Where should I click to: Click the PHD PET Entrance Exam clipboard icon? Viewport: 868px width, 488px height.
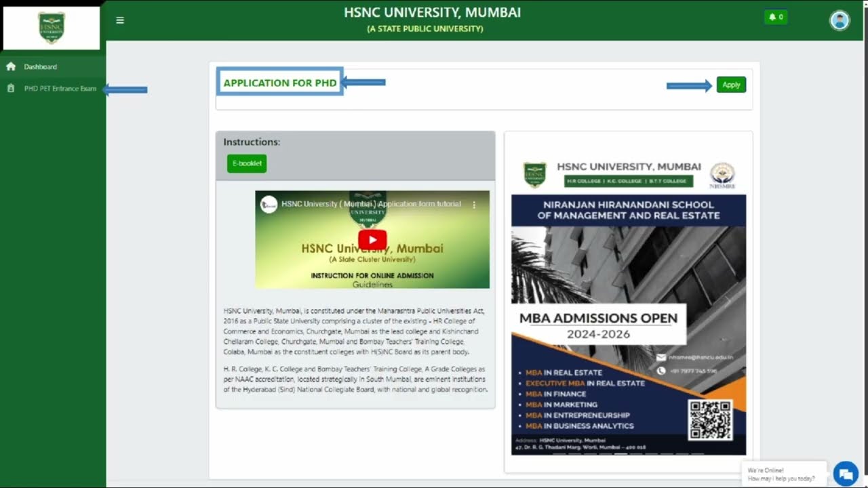(x=11, y=89)
